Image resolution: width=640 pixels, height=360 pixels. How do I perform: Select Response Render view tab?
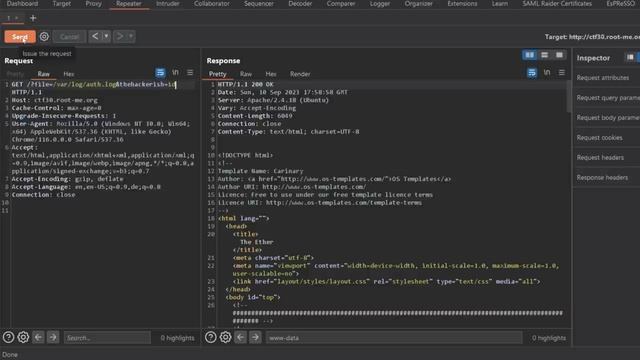300,74
